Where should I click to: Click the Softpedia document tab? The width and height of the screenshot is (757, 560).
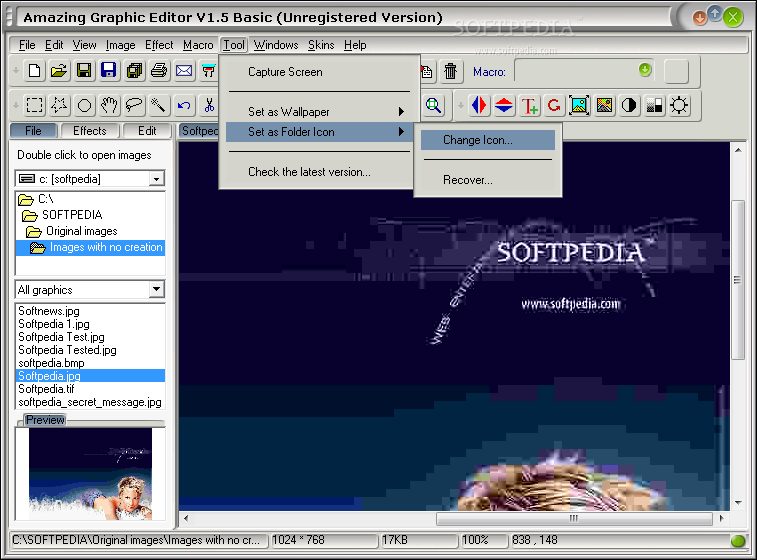(199, 131)
